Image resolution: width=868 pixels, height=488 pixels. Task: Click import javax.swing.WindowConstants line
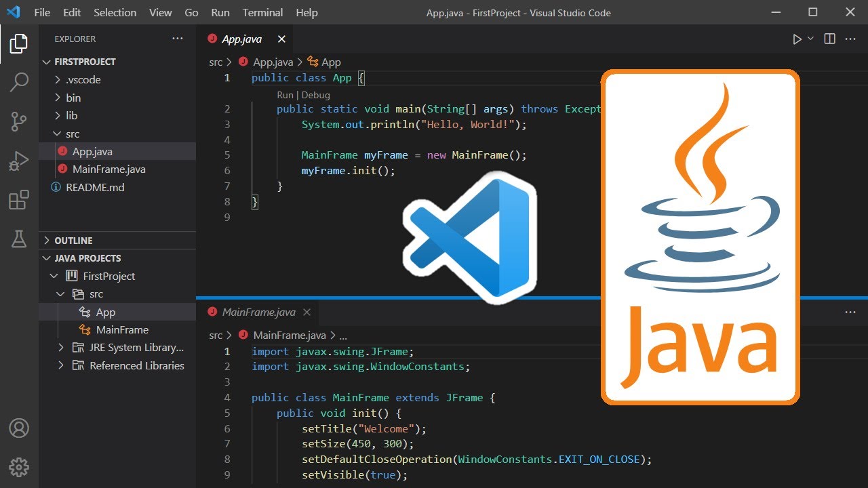tap(361, 367)
